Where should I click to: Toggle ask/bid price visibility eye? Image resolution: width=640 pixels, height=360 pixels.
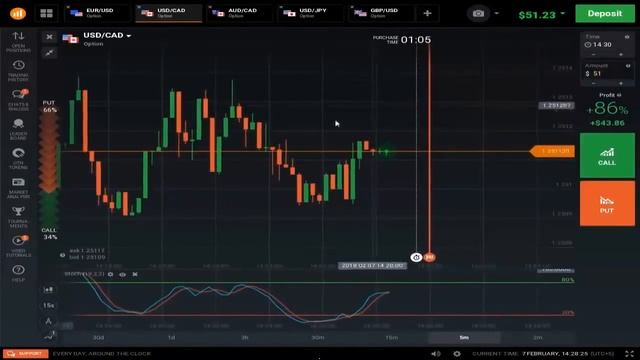pyautogui.click(x=62, y=255)
